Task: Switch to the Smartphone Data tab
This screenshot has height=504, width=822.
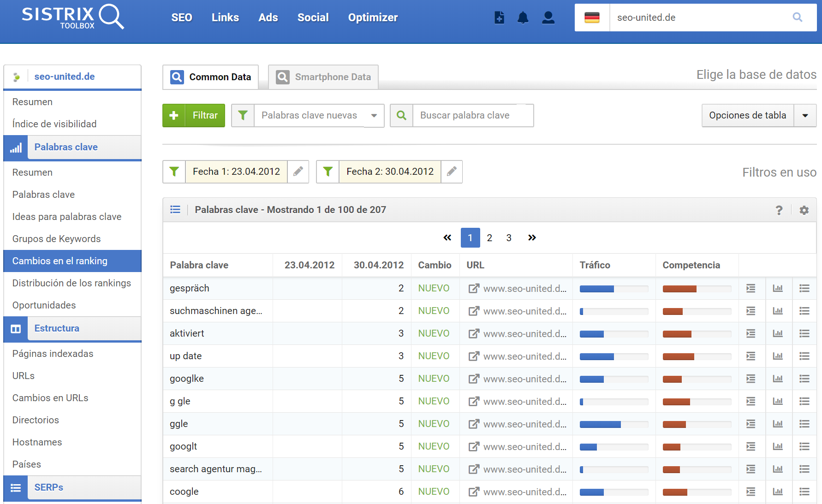Action: [x=323, y=77]
